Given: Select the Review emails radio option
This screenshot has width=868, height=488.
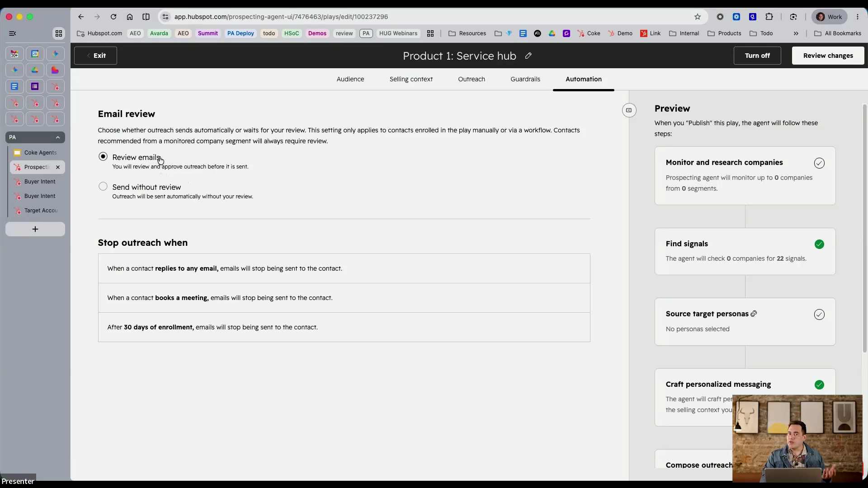Looking at the screenshot, I should point(103,156).
